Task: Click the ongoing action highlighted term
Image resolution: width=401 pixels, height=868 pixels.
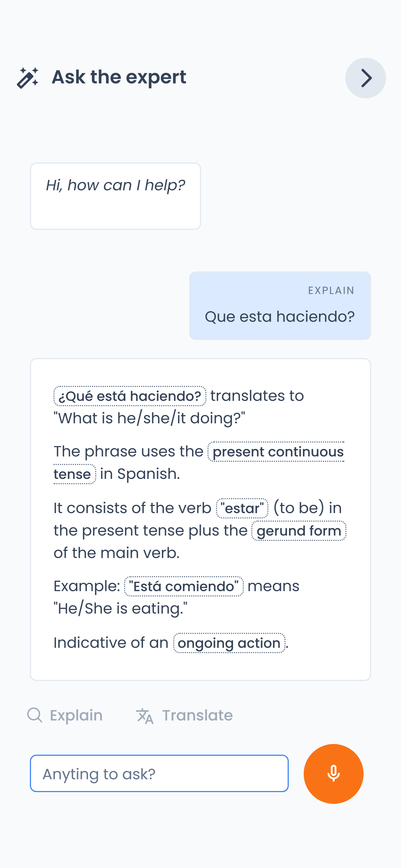Action: click(x=229, y=643)
